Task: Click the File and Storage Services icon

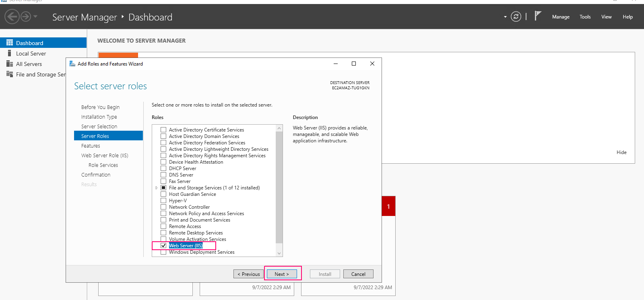Action: (x=10, y=74)
